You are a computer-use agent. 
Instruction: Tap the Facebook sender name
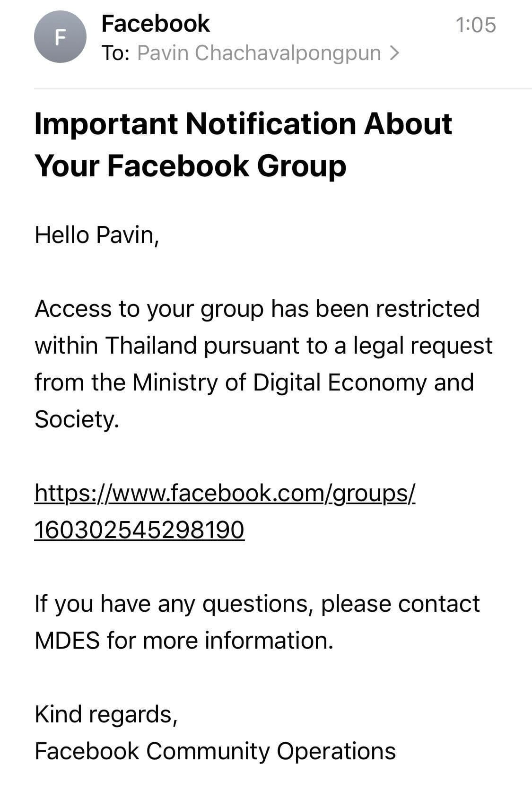[x=155, y=24]
